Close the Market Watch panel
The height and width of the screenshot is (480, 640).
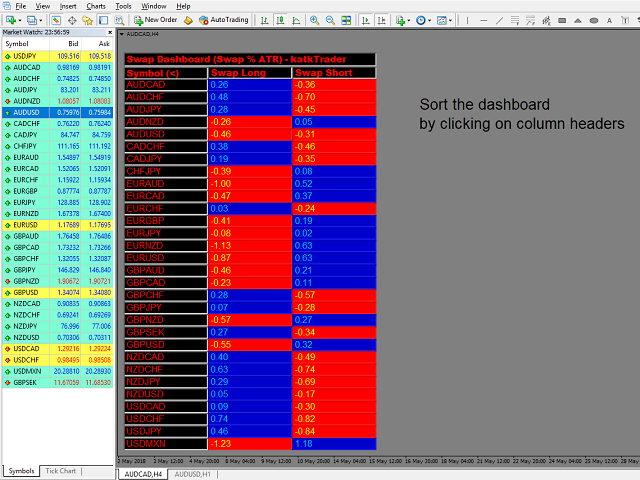110,32
